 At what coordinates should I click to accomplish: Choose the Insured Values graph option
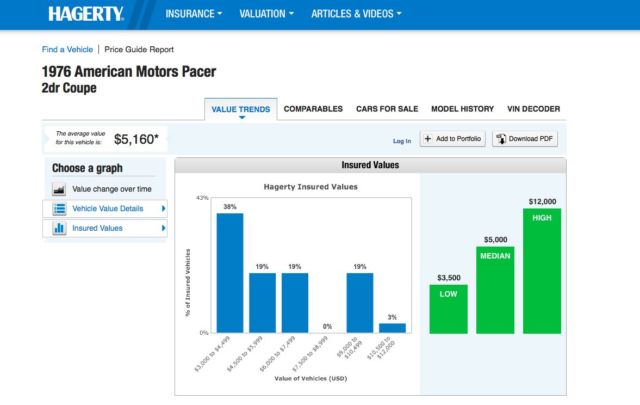(x=105, y=228)
